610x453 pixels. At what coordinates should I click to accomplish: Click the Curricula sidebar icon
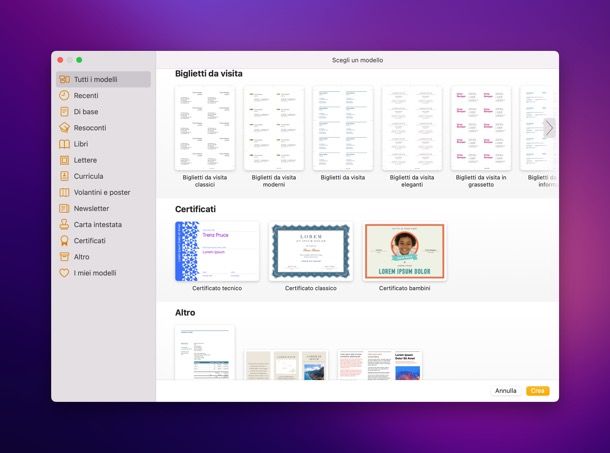64,176
